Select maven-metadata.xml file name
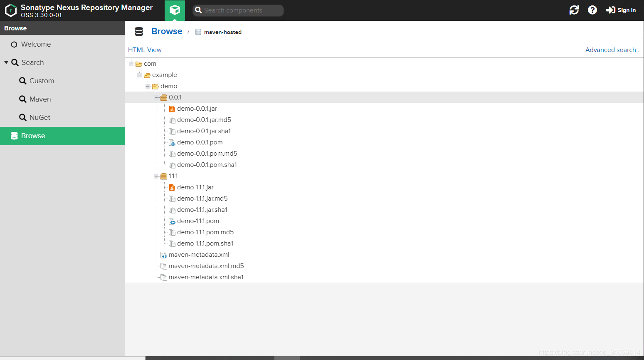This screenshot has width=644, height=360. (x=199, y=255)
